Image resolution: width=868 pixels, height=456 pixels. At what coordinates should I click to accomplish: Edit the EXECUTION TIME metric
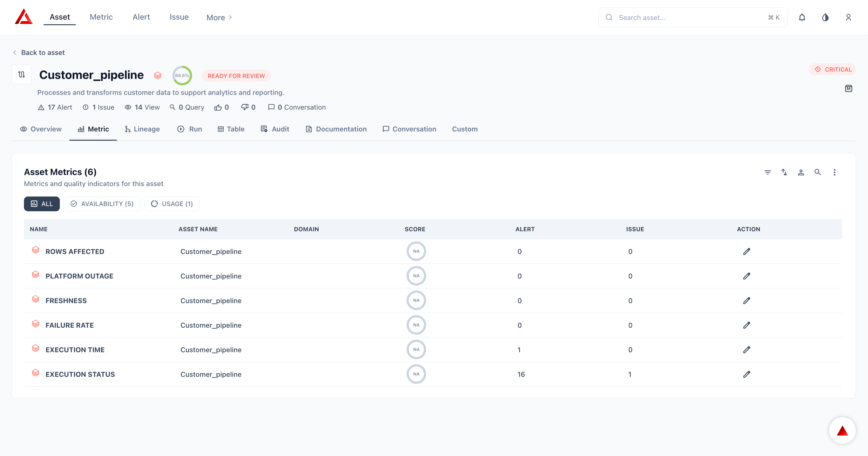pos(747,350)
